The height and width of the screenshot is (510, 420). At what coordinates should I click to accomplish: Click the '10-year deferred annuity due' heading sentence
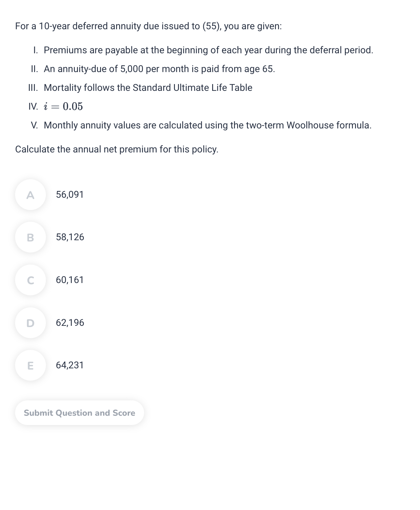[148, 26]
